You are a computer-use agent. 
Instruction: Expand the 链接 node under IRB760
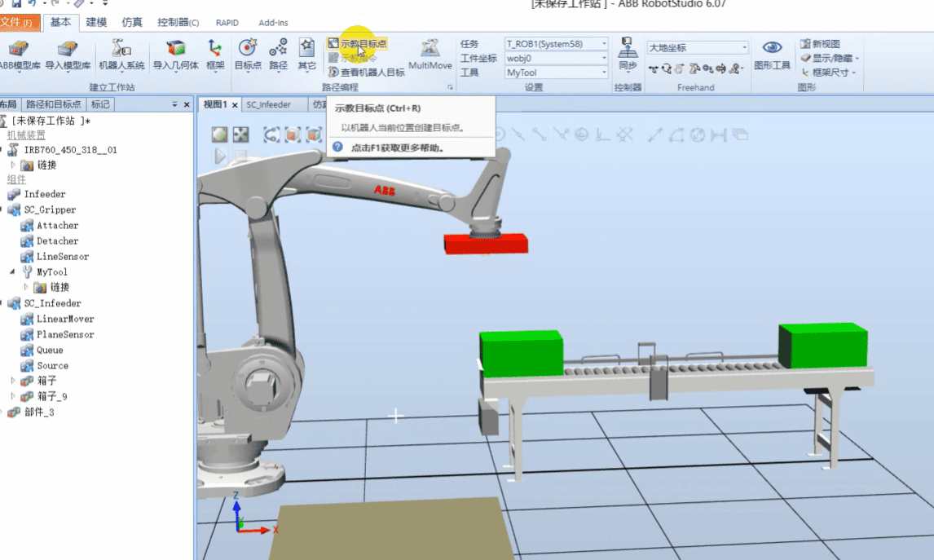[12, 165]
